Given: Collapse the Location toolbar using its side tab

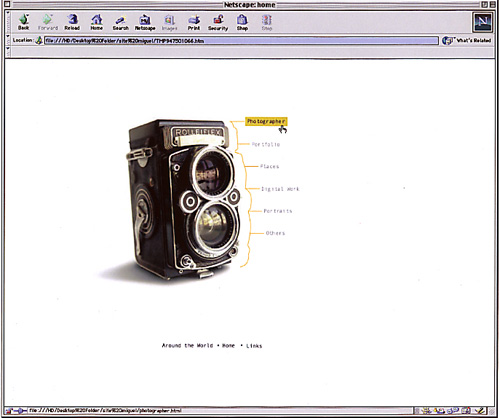Looking at the screenshot, I should coord(8,40).
